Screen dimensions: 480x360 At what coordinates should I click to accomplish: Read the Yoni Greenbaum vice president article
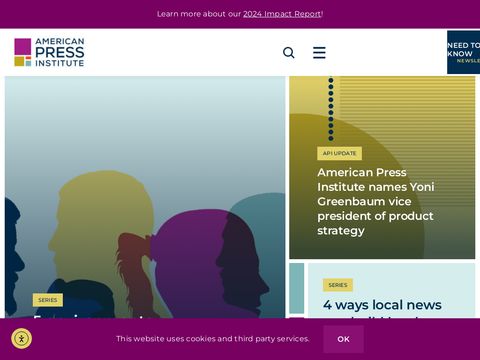tap(376, 201)
